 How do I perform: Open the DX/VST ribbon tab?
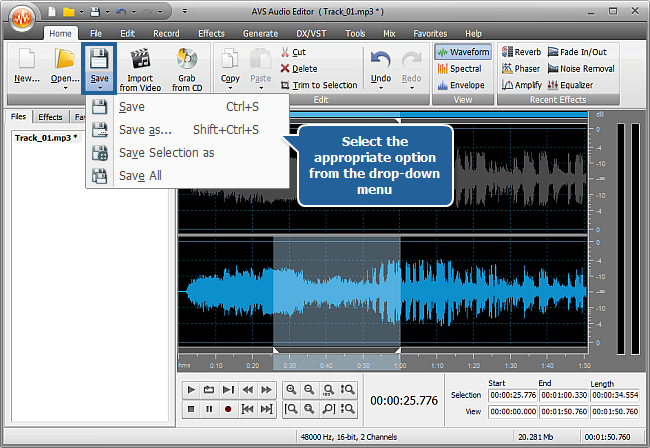(x=311, y=34)
